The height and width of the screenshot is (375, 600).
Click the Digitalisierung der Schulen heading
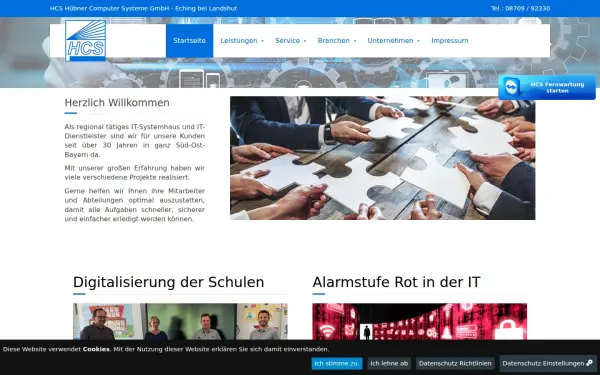pos(168,282)
